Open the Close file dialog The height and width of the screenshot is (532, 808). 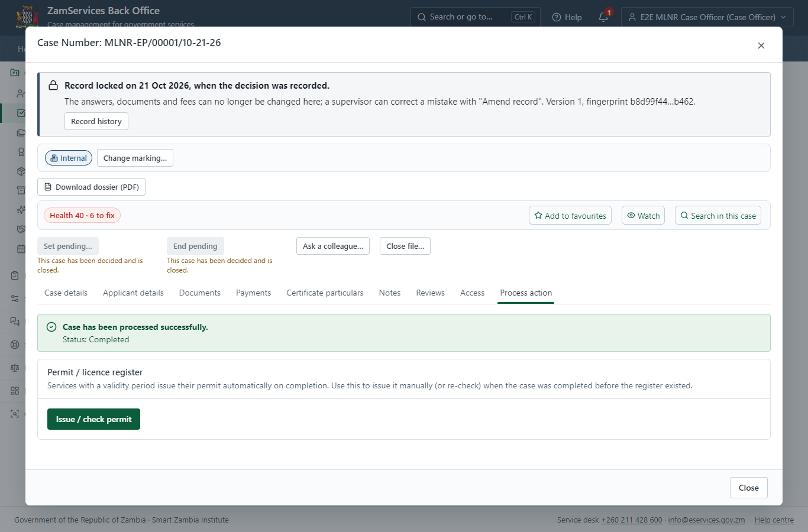(405, 246)
